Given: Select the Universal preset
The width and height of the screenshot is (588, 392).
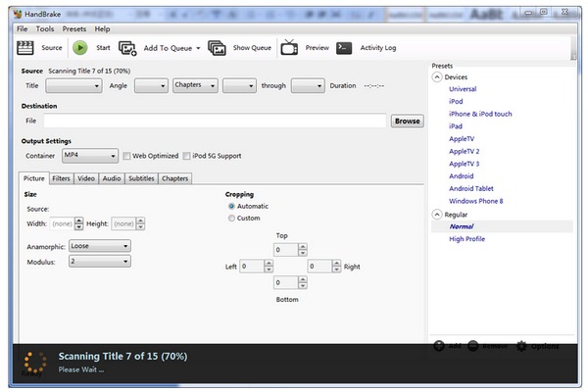Looking at the screenshot, I should point(463,89).
